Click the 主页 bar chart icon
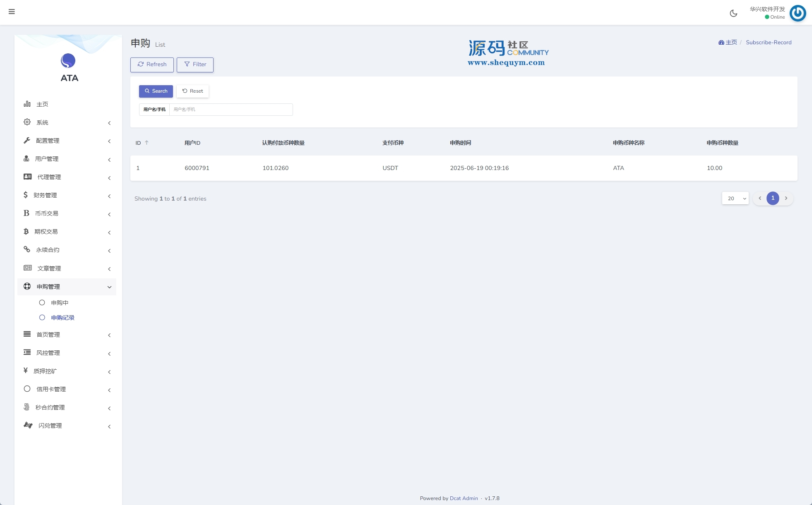Image resolution: width=812 pixels, height=505 pixels. point(27,104)
